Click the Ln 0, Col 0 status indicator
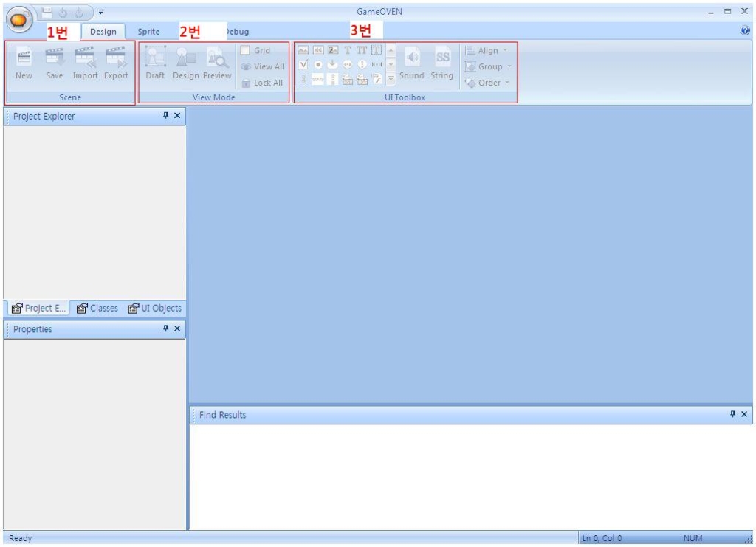756x547 pixels. click(602, 538)
